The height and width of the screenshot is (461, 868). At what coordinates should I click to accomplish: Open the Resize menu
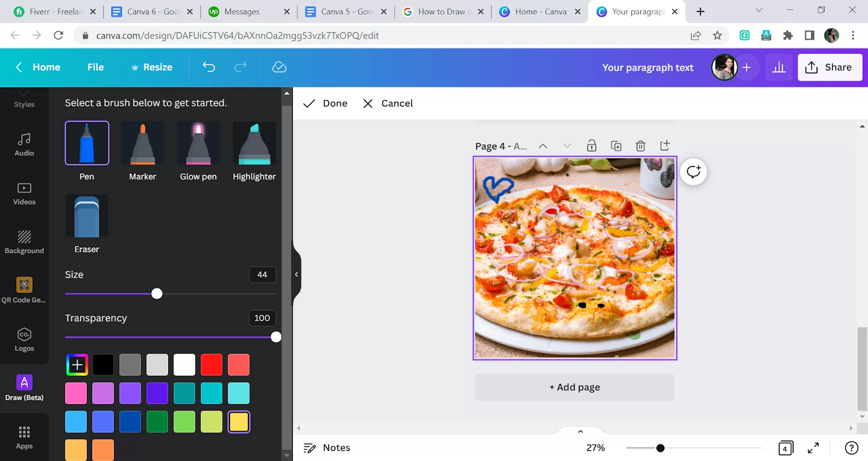click(152, 67)
